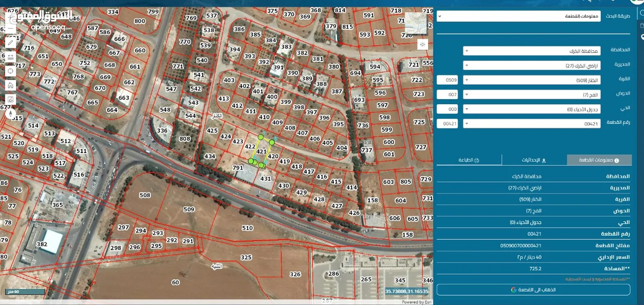The image size is (644, 305).
Task: Toggle the sun brightness map icon
Action: pyautogui.click(x=423, y=44)
